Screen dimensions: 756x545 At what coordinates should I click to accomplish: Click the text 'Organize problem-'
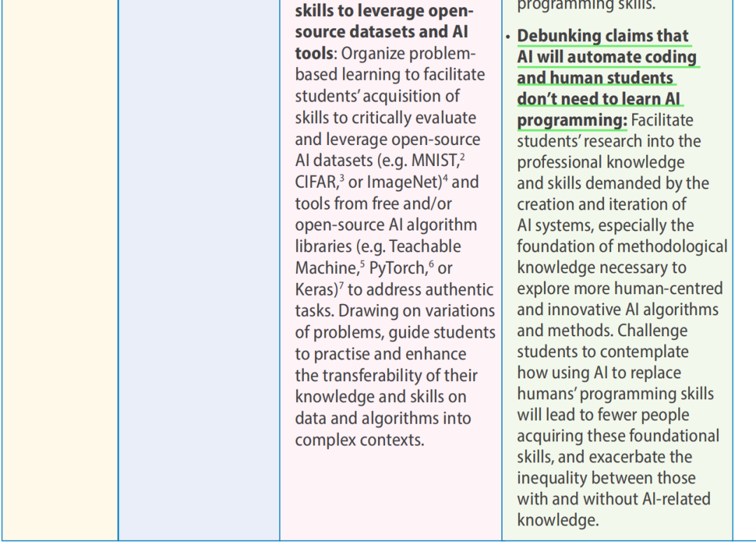pyautogui.click(x=409, y=54)
